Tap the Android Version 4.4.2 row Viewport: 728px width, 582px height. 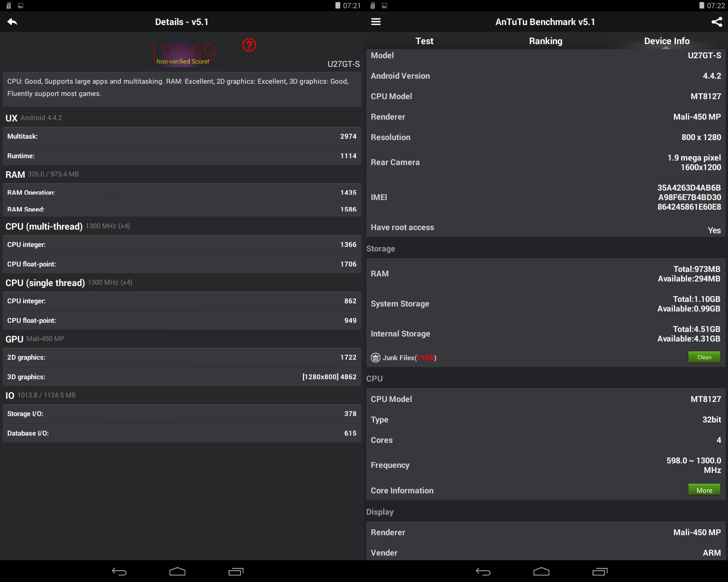[x=546, y=76]
